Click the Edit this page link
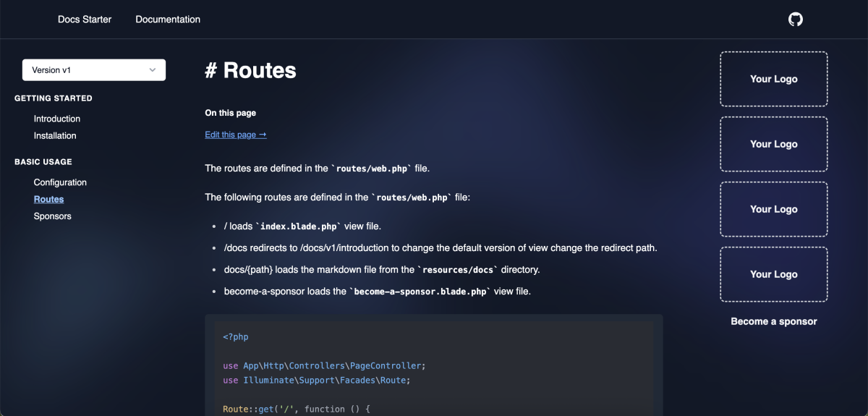Screen dimensions: 868x416 coord(236,135)
